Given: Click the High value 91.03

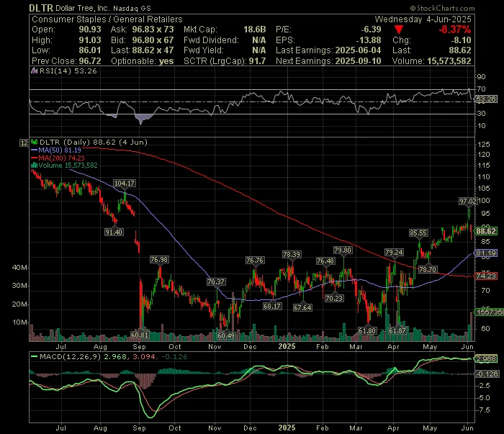Looking at the screenshot, I should [x=90, y=40].
